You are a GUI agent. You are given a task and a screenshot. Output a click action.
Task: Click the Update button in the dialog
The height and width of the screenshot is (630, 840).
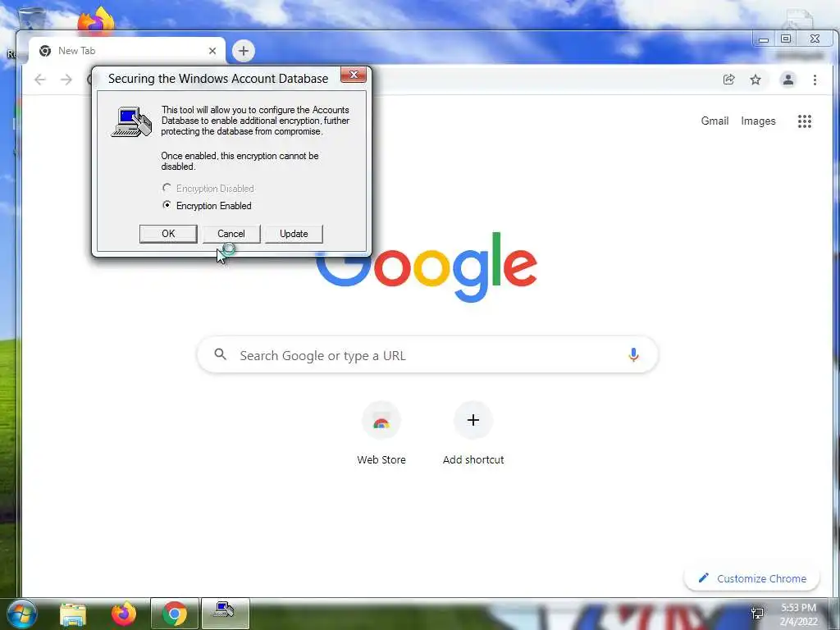click(294, 234)
